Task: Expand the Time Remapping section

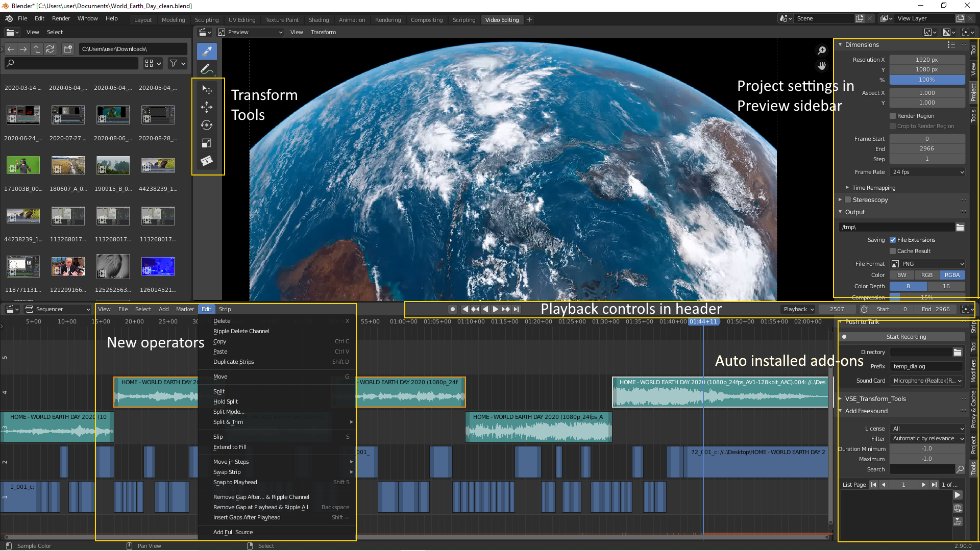Action: [x=873, y=188]
